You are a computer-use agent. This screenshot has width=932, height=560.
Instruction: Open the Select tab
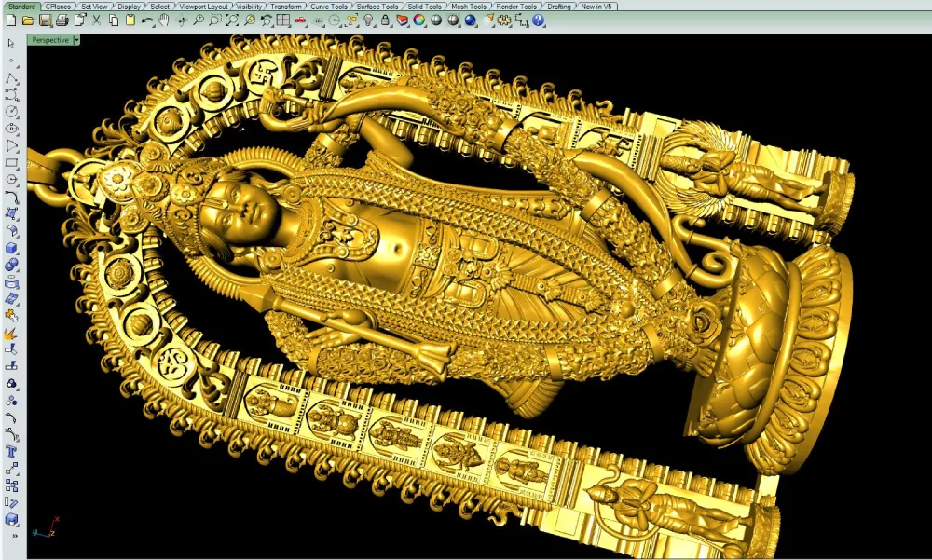[x=160, y=7]
